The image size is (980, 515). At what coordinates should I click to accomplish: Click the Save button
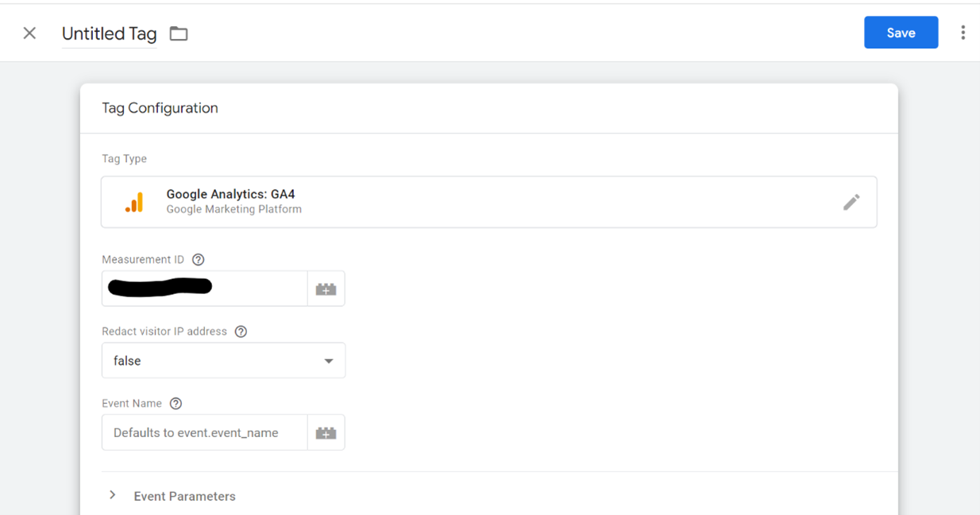pos(901,33)
